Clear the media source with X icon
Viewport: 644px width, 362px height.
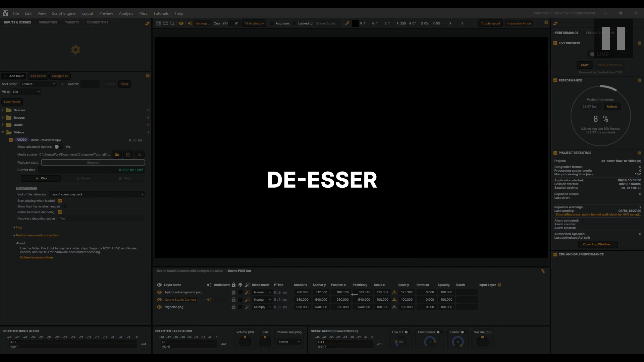(x=140, y=155)
